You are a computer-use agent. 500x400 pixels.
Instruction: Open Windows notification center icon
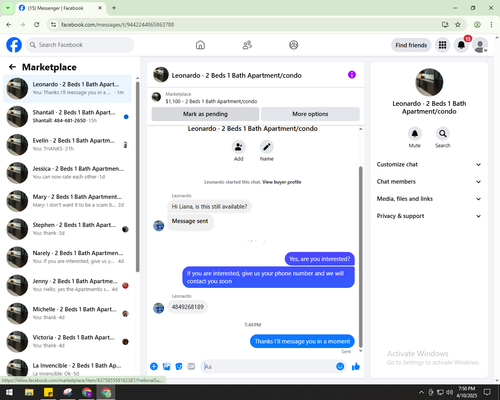point(487,392)
